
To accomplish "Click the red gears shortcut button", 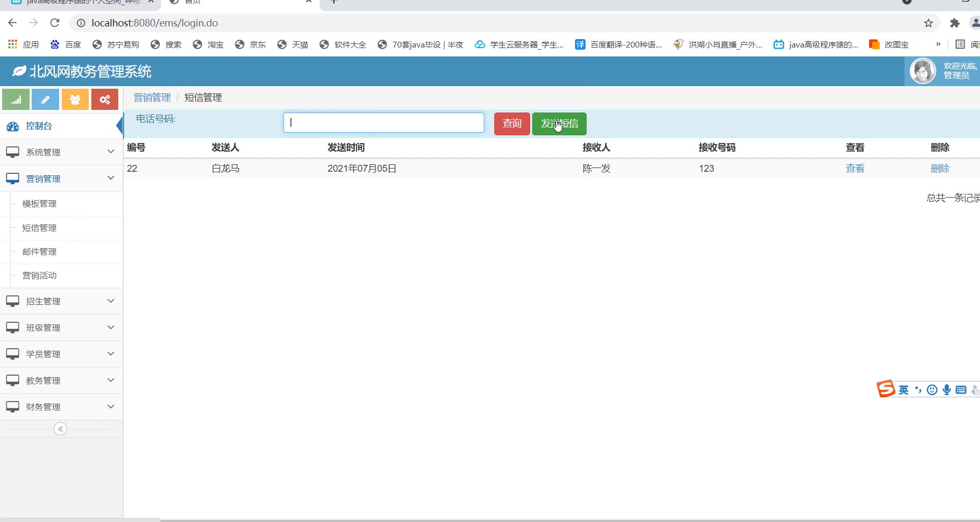I will point(105,99).
